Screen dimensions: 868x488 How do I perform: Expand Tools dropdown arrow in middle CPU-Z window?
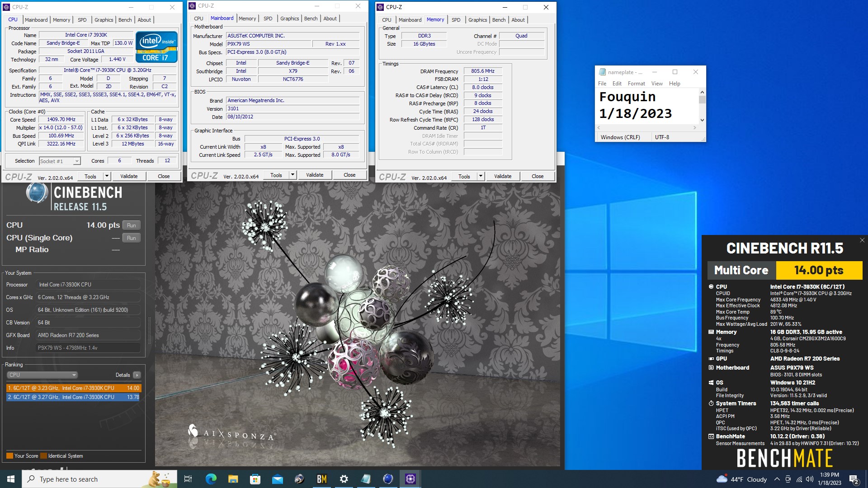(x=292, y=175)
